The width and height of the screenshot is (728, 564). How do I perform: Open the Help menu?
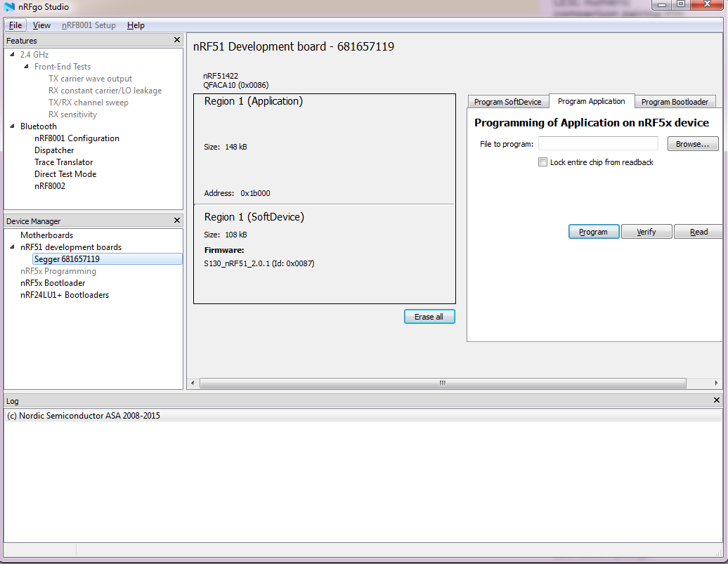click(136, 25)
